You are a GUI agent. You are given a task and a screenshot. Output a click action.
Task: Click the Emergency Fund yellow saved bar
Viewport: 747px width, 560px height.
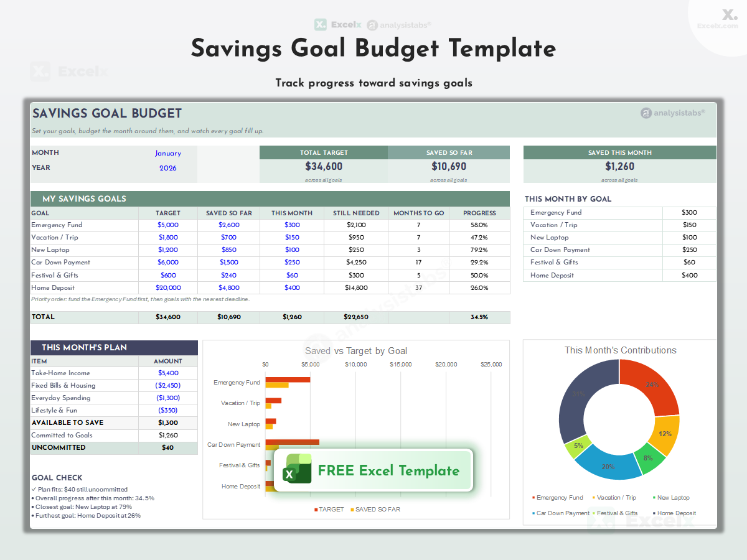coord(277,385)
